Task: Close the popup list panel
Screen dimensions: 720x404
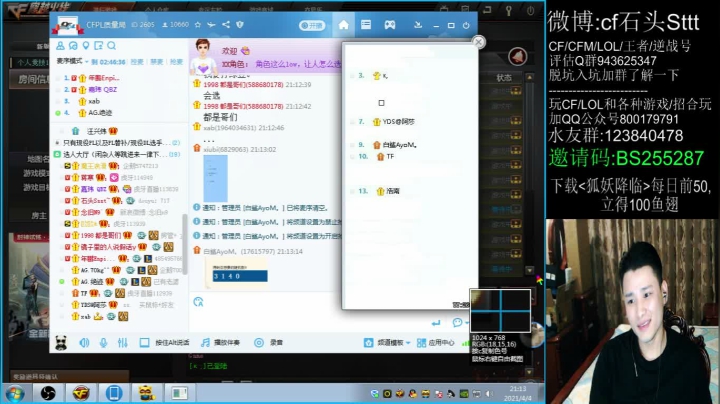Action: tap(478, 42)
